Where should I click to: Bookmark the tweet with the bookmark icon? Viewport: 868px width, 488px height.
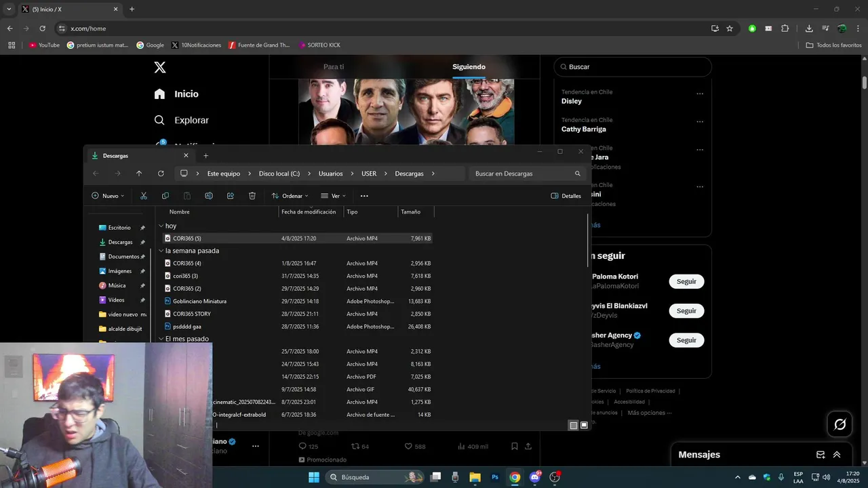[515, 446]
